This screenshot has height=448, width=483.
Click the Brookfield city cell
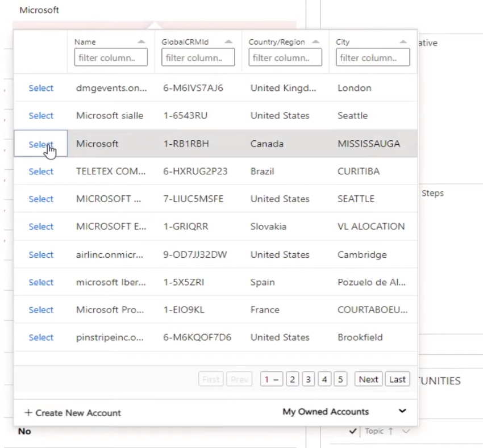coord(360,337)
